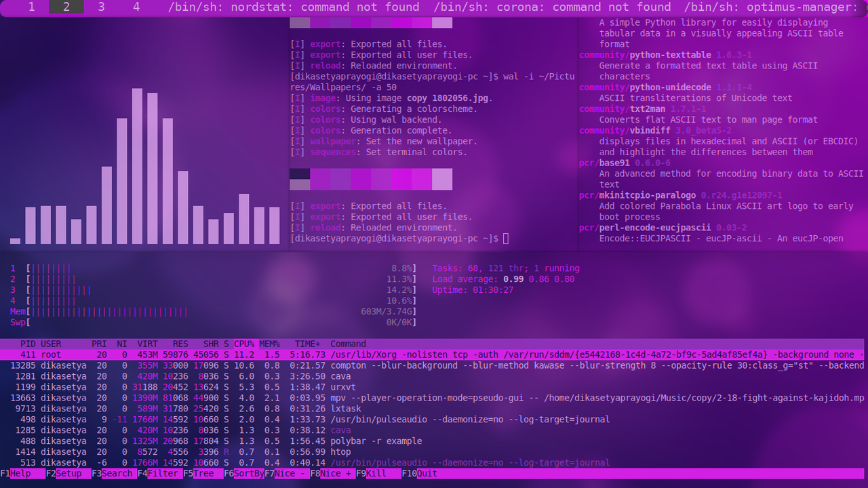Click the tallest bar in the cava visualizer
Image resolution: width=868 pixels, height=488 pixels.
[x=137, y=166]
